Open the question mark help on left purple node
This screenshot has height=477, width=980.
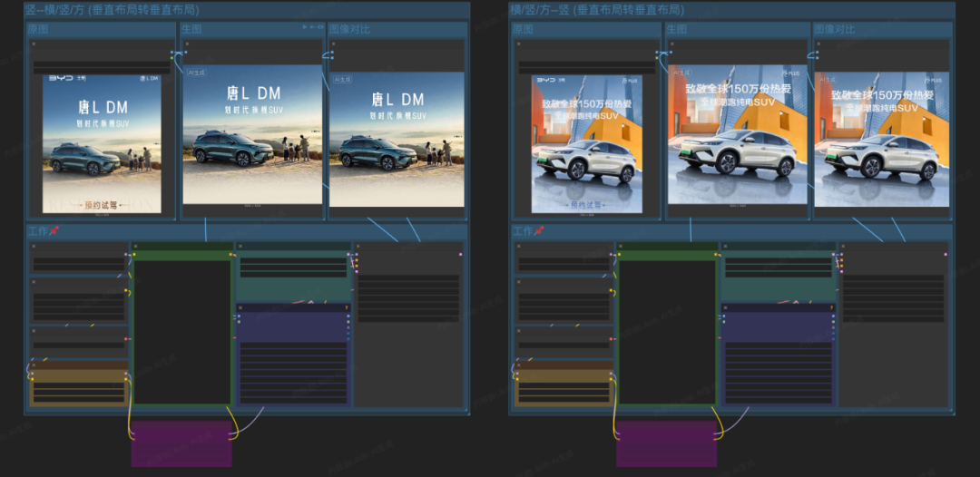347,307
